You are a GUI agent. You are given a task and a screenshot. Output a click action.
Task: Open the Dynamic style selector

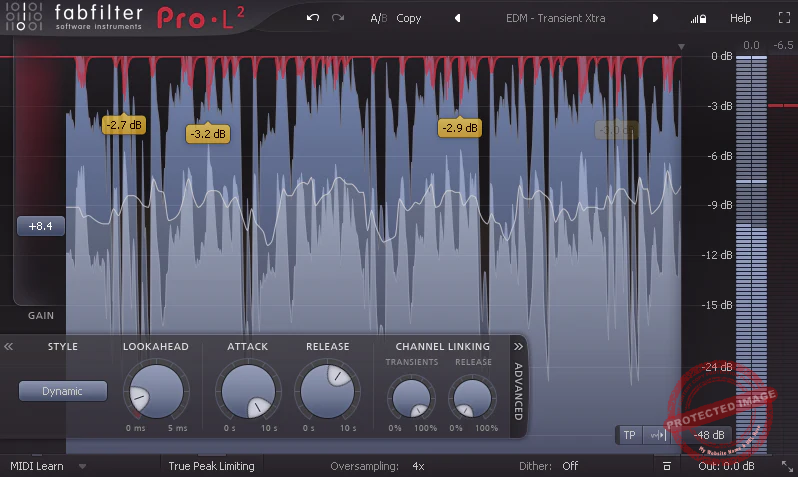[63, 391]
